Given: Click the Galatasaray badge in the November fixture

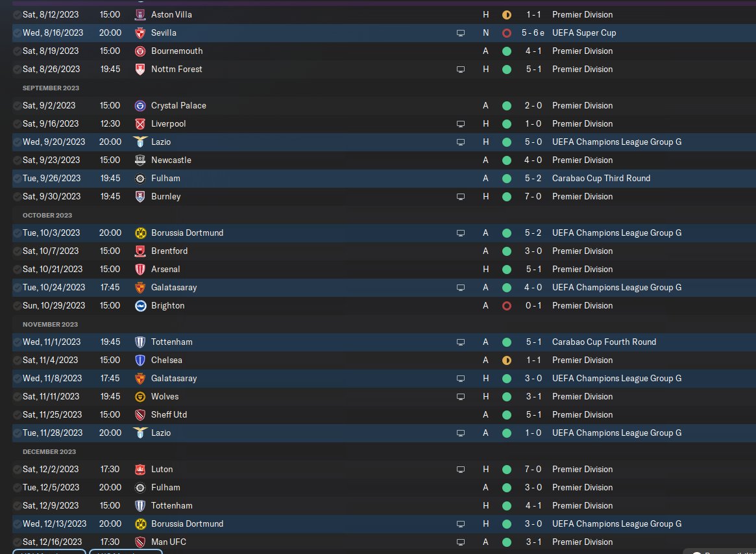Looking at the screenshot, I should [140, 378].
